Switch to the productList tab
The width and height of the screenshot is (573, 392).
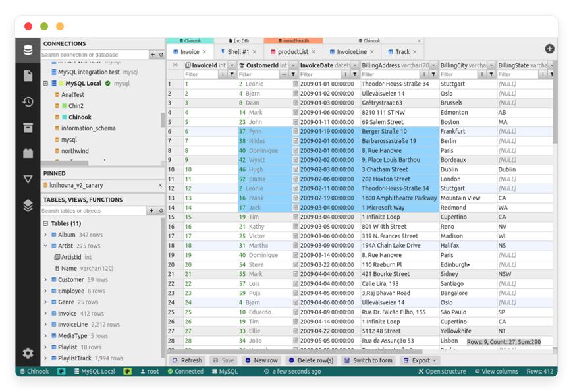(x=293, y=52)
